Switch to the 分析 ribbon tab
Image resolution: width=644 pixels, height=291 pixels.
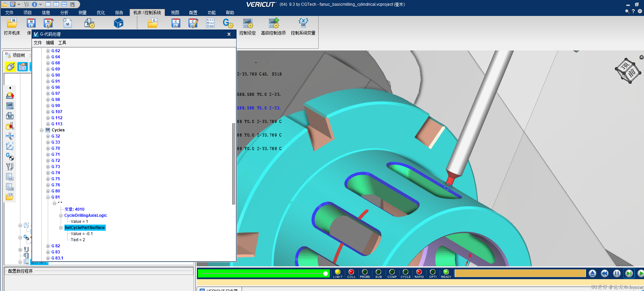64,13
